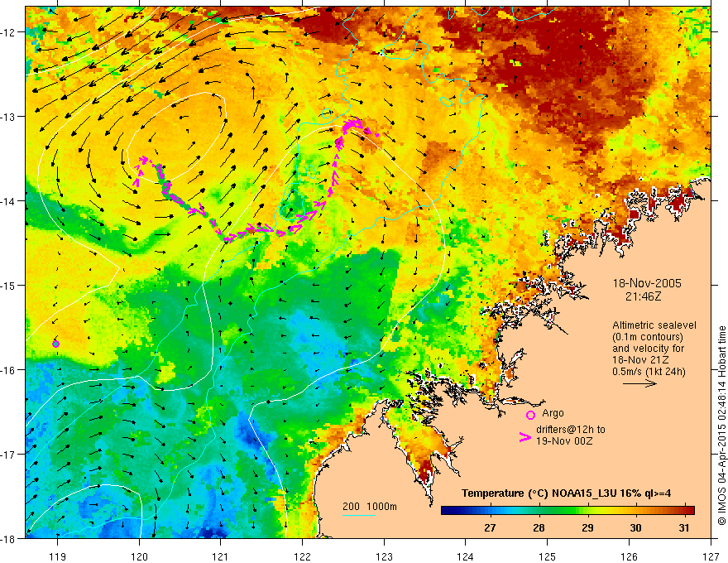Click the IMOS copyright text on right edge
The height and width of the screenshot is (563, 728).
coord(721,426)
